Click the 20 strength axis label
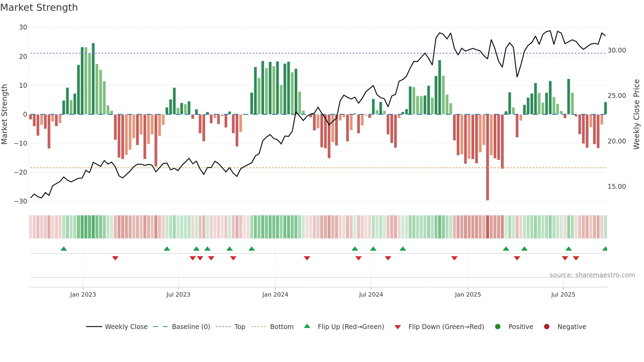644x362 pixels. pos(23,57)
